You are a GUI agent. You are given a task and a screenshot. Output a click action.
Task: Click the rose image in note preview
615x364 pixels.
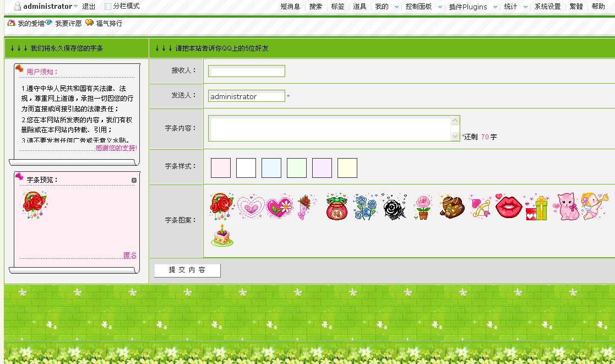pyautogui.click(x=35, y=204)
